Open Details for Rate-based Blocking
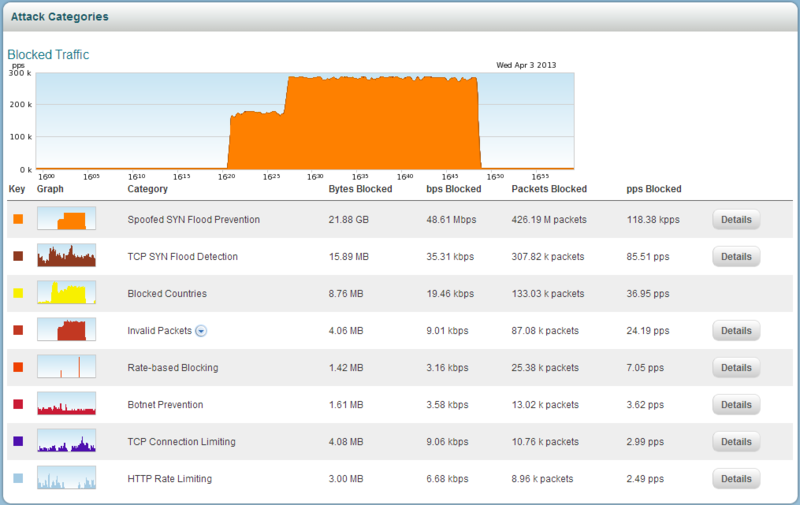This screenshot has width=800, height=505. [736, 368]
